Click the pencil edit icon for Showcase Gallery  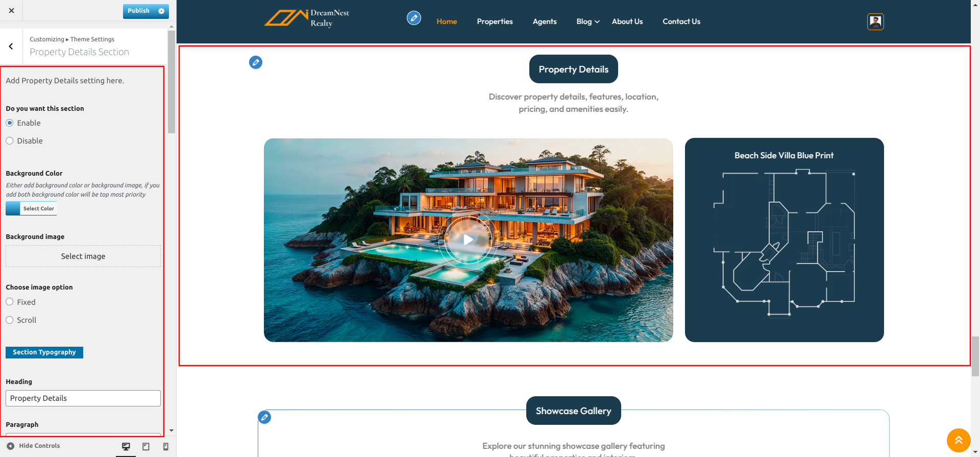click(264, 417)
